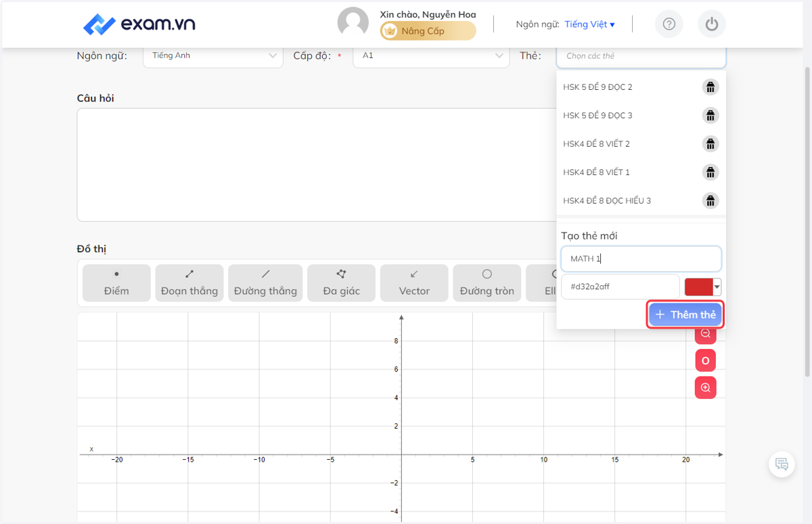Open the Tiếng Việt language dropdown
The width and height of the screenshot is (812, 524).
[589, 24]
